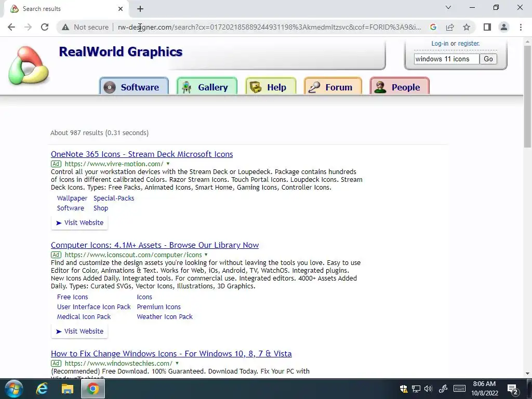Click the RealWorld Graphics site title

(121, 51)
